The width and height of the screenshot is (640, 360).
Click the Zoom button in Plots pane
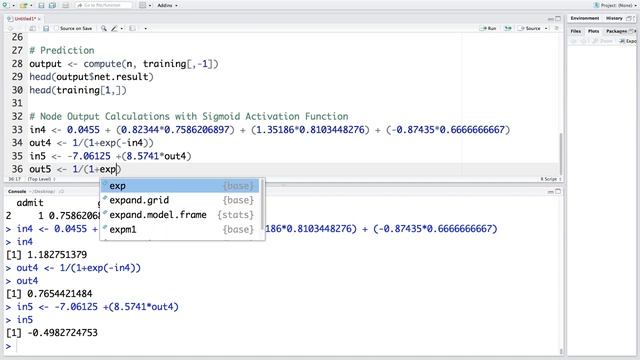pos(602,41)
